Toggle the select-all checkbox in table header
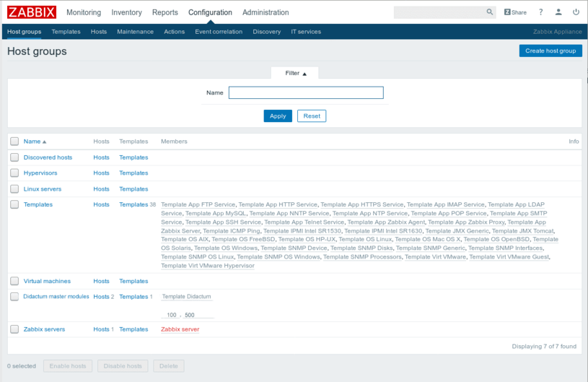Viewport: 588px width, 382px height. pyautogui.click(x=14, y=141)
